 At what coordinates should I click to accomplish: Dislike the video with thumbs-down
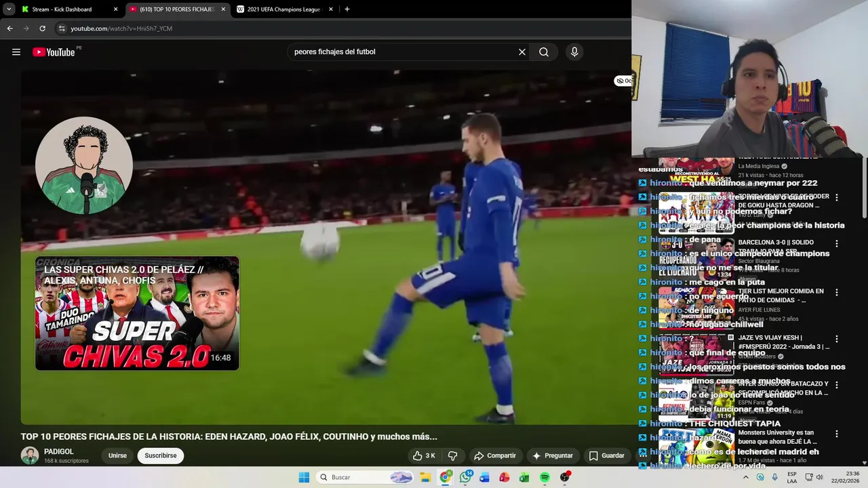(x=453, y=455)
